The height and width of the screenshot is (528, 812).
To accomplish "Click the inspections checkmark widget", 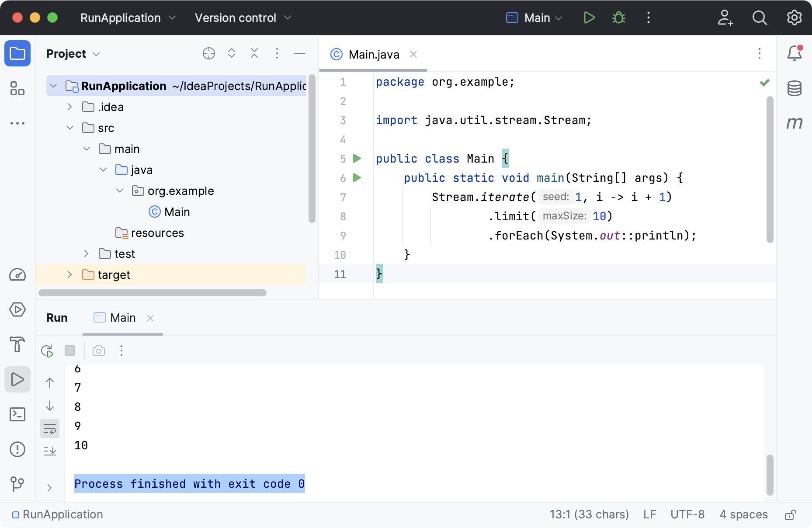I will pyautogui.click(x=765, y=83).
